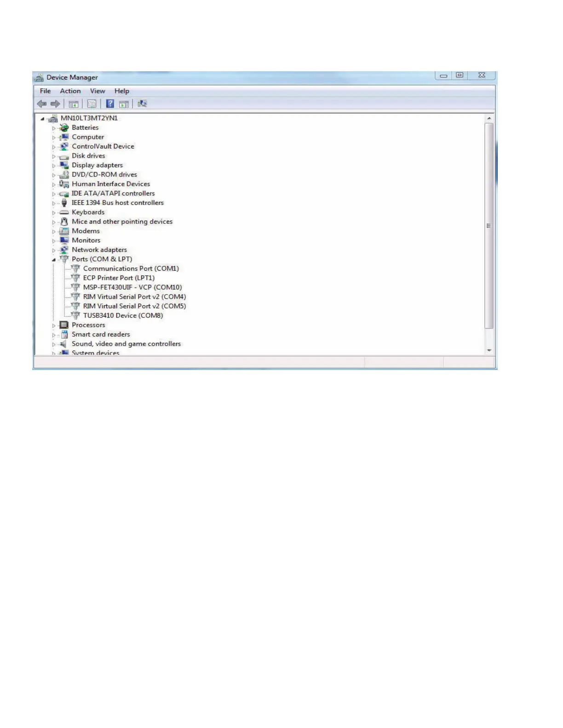
Task: Click the Smart card readers icon
Action: (x=64, y=335)
